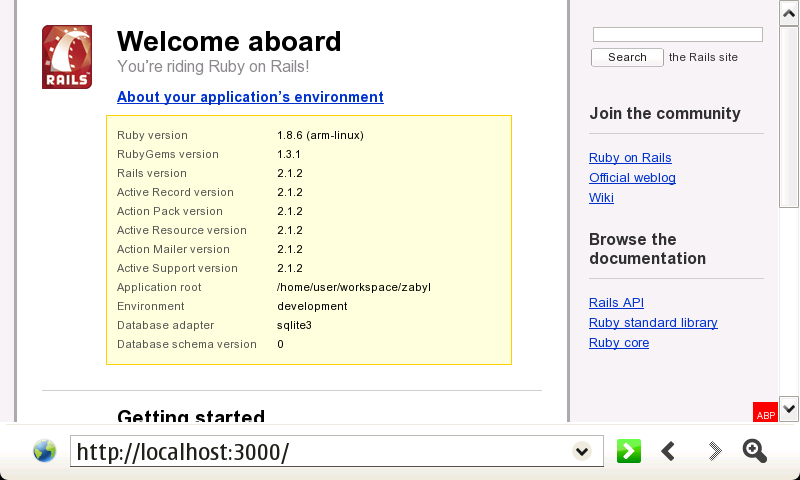
Task: Focus the Rails site search field
Action: [678, 35]
